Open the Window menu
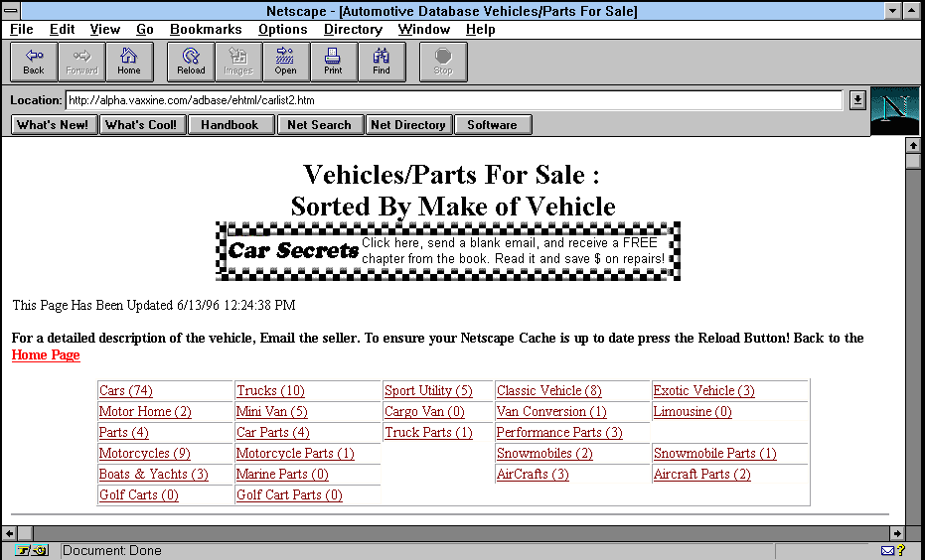925x560 pixels. 423,30
